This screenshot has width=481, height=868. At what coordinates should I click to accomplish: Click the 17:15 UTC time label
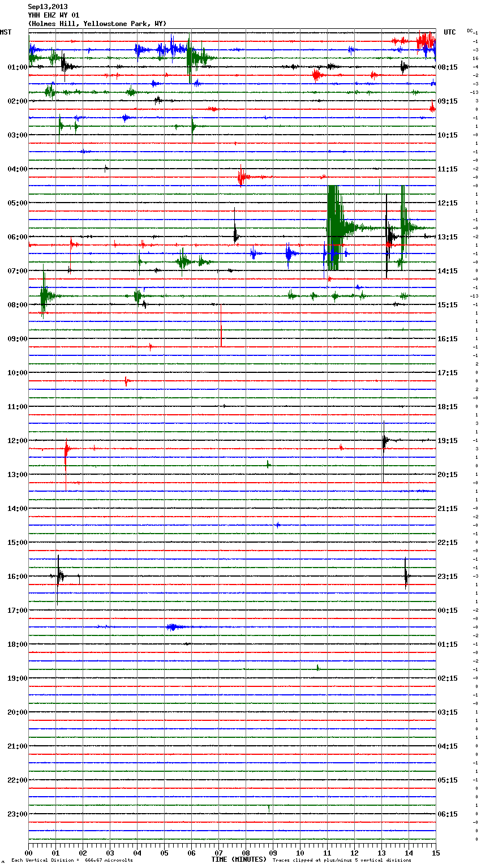click(448, 373)
